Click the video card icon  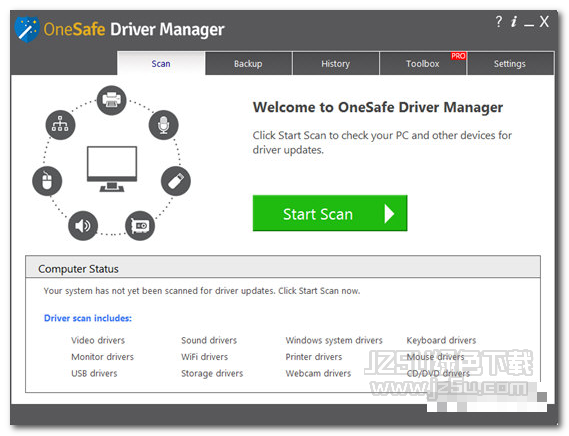pyautogui.click(x=140, y=225)
